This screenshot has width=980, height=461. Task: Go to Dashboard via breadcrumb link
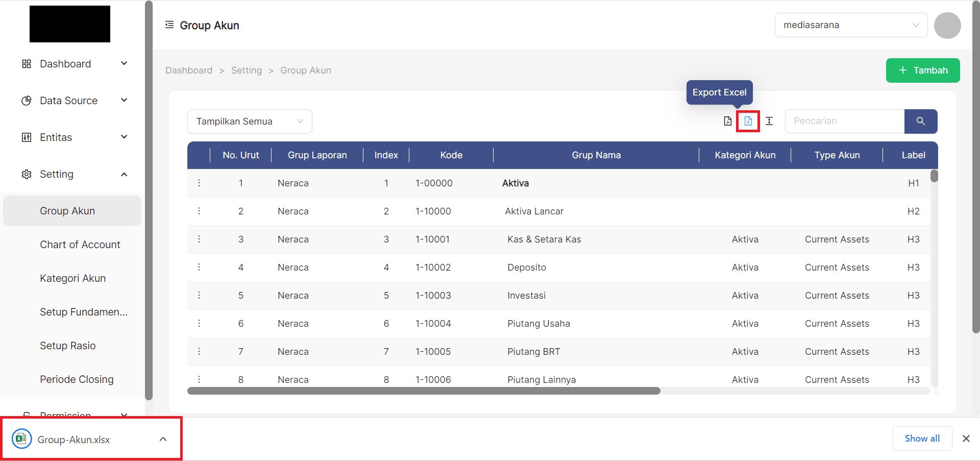coord(188,70)
